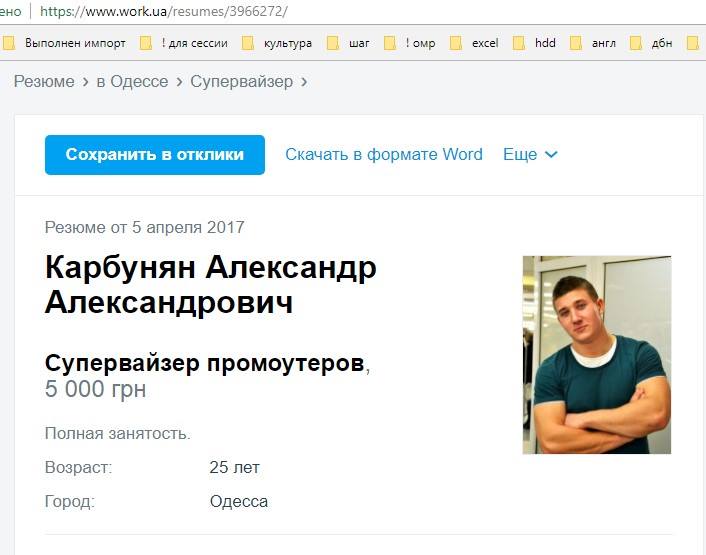Click "Сохранить в отклики" button

[155, 154]
